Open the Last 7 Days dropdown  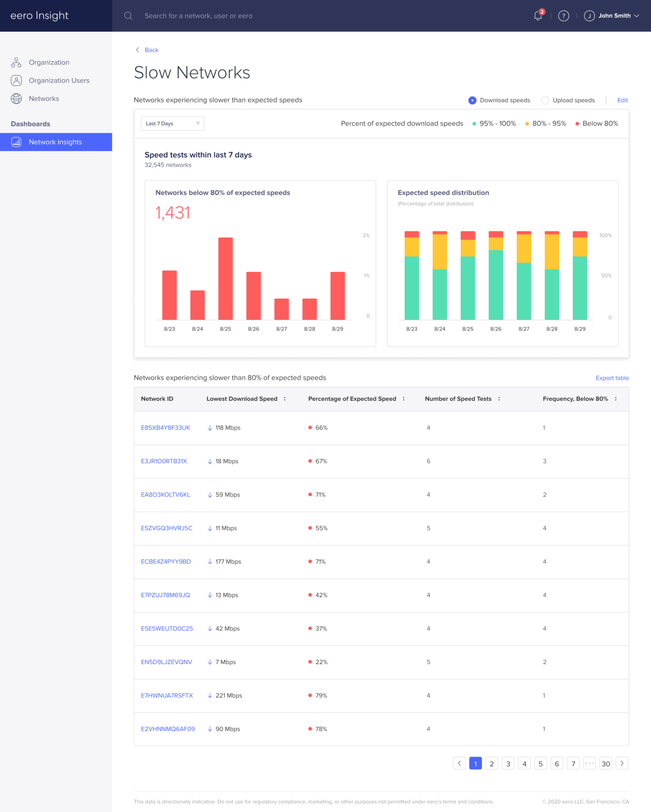tap(172, 124)
